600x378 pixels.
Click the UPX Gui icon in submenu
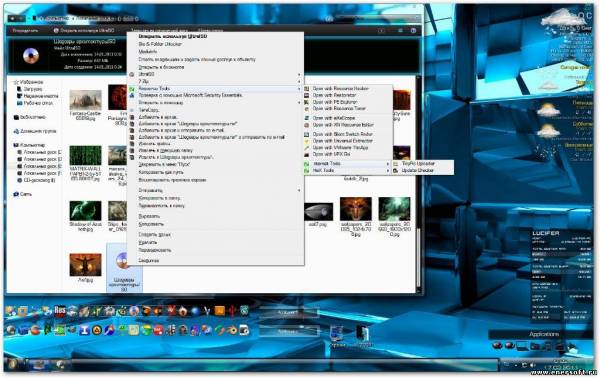(307, 155)
